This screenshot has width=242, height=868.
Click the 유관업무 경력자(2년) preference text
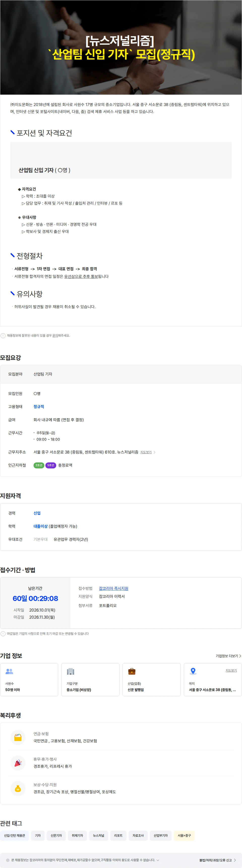tap(71, 539)
